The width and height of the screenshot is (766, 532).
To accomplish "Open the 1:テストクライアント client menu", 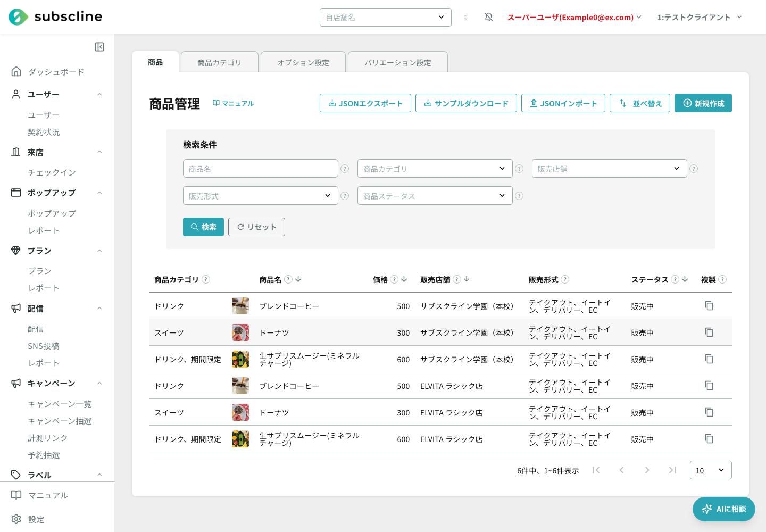I will [x=700, y=18].
